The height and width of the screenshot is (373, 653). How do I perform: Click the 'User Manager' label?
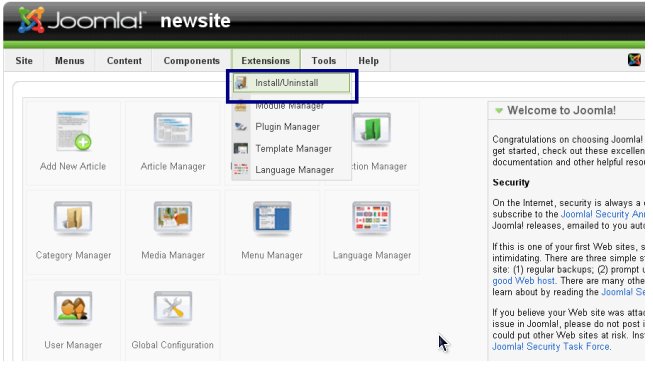click(x=73, y=345)
